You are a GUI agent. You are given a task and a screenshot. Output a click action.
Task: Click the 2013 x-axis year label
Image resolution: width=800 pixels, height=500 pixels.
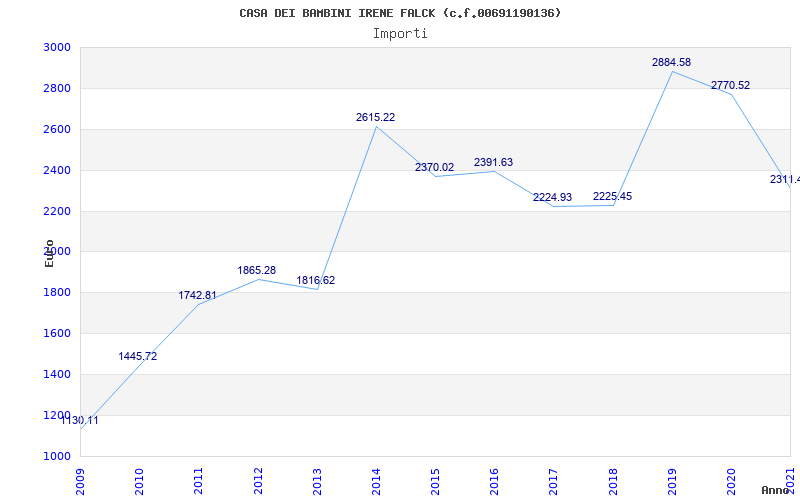tap(317, 481)
